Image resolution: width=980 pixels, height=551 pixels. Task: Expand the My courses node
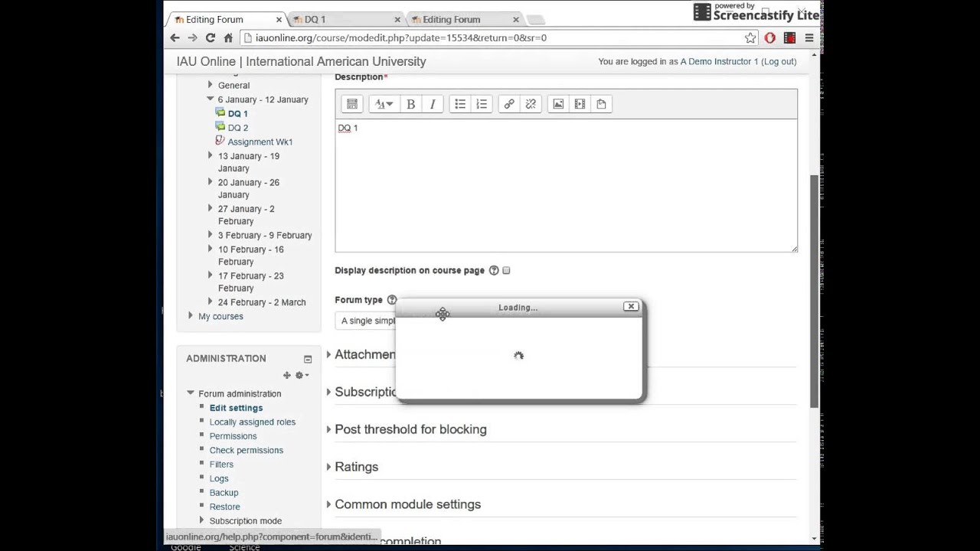191,316
